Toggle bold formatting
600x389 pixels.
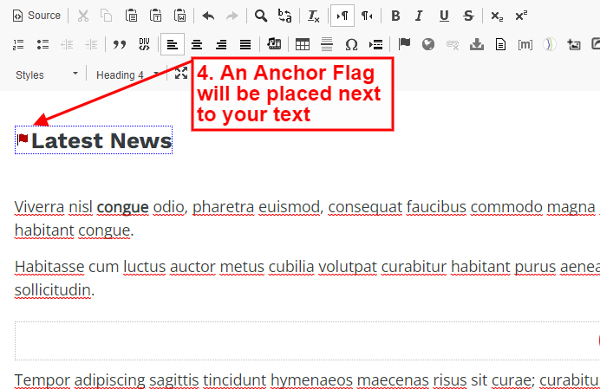[395, 16]
